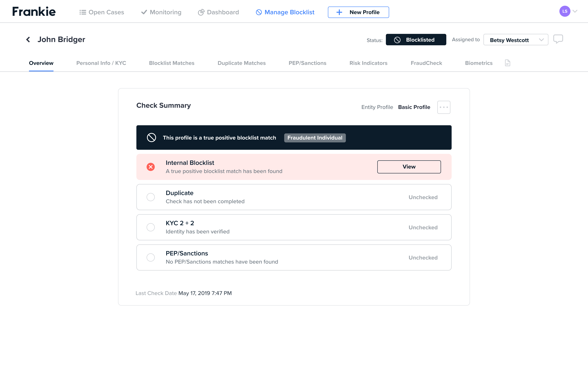Select the Duplicate check circle
This screenshot has height=366, width=588.
pyautogui.click(x=151, y=197)
